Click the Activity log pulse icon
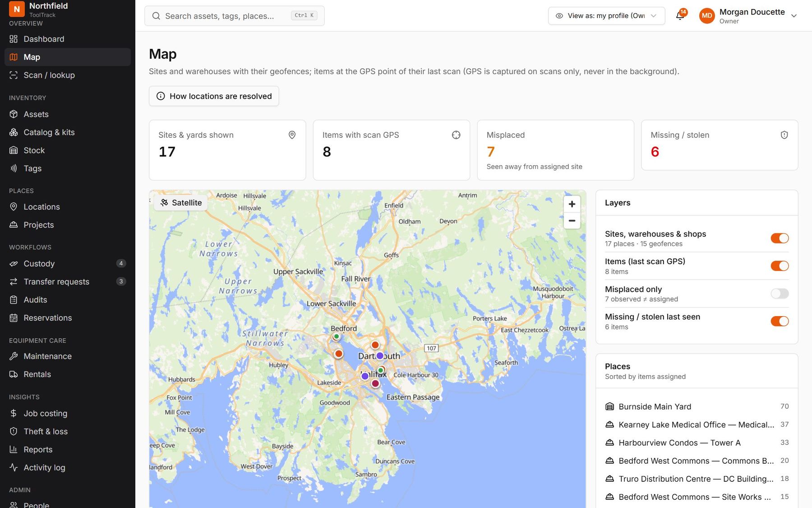The width and height of the screenshot is (812, 508). click(14, 467)
